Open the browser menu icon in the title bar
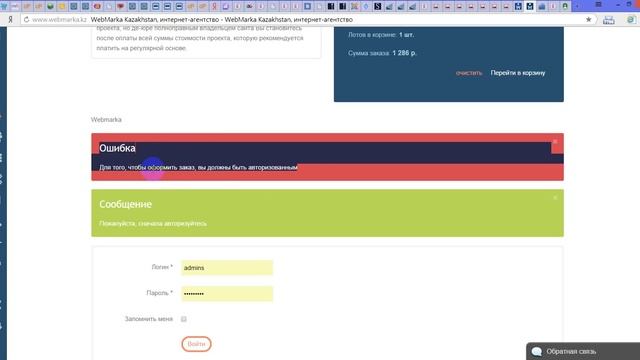640x360 pixels. point(598,4)
